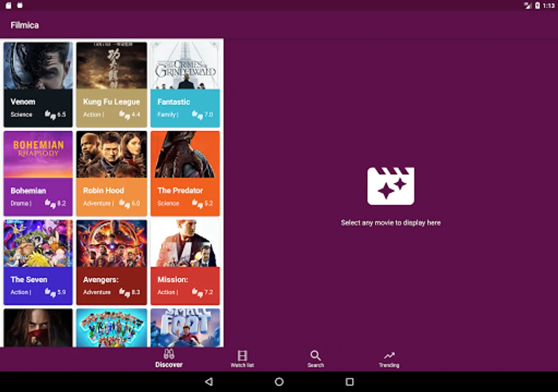Tap the Android back button

[209, 382]
